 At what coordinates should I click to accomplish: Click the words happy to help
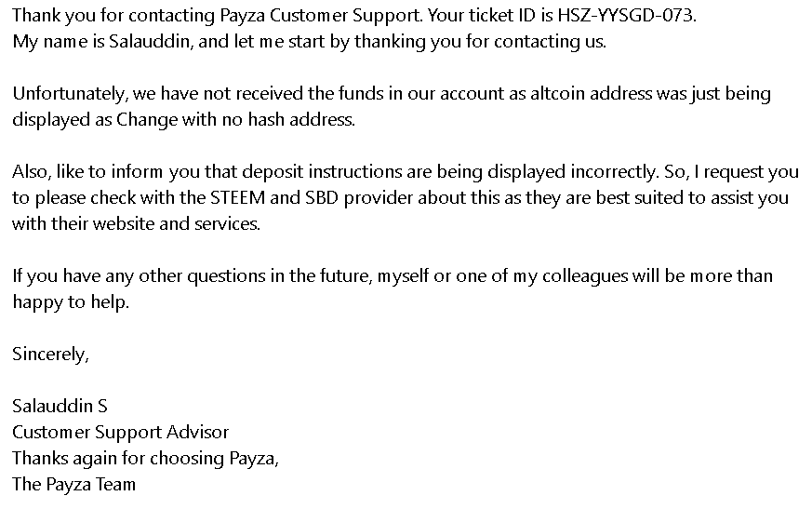(70, 302)
